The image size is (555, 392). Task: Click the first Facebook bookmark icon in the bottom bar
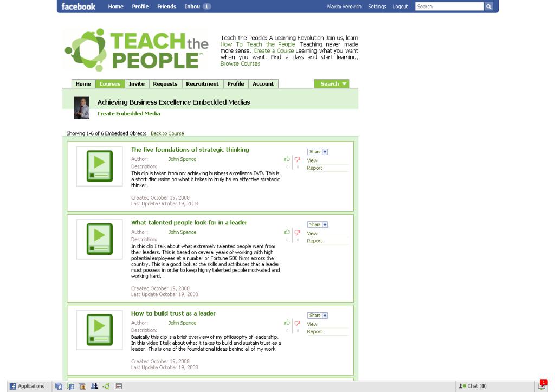coord(59,387)
